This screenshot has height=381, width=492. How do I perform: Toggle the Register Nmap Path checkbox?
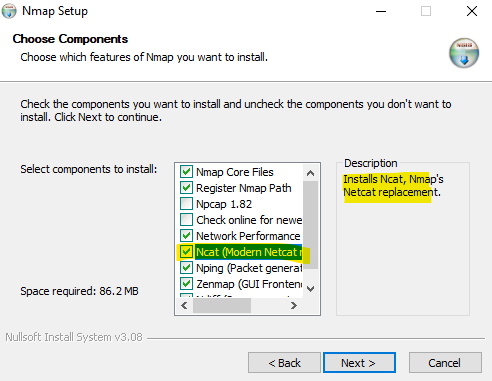[186, 188]
